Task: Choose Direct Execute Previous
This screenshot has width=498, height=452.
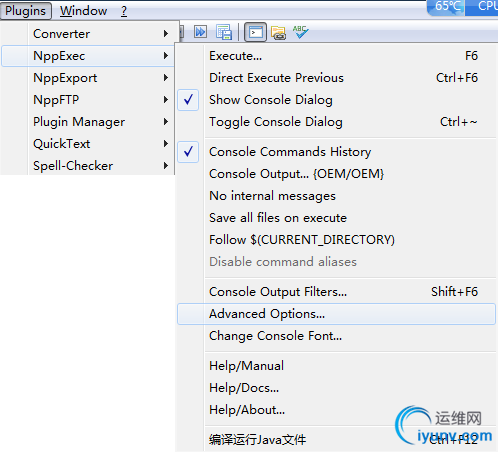Action: pos(336,78)
